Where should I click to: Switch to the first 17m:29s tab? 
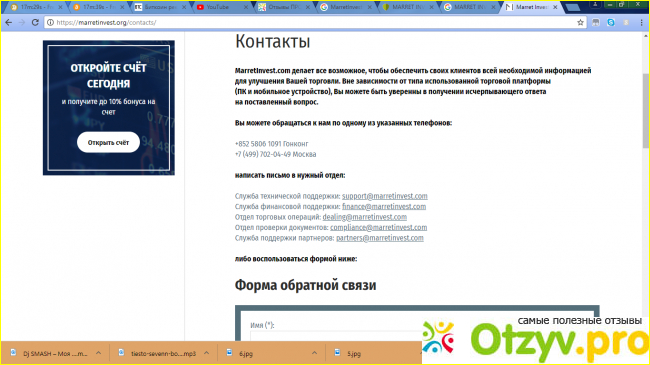tap(36, 7)
